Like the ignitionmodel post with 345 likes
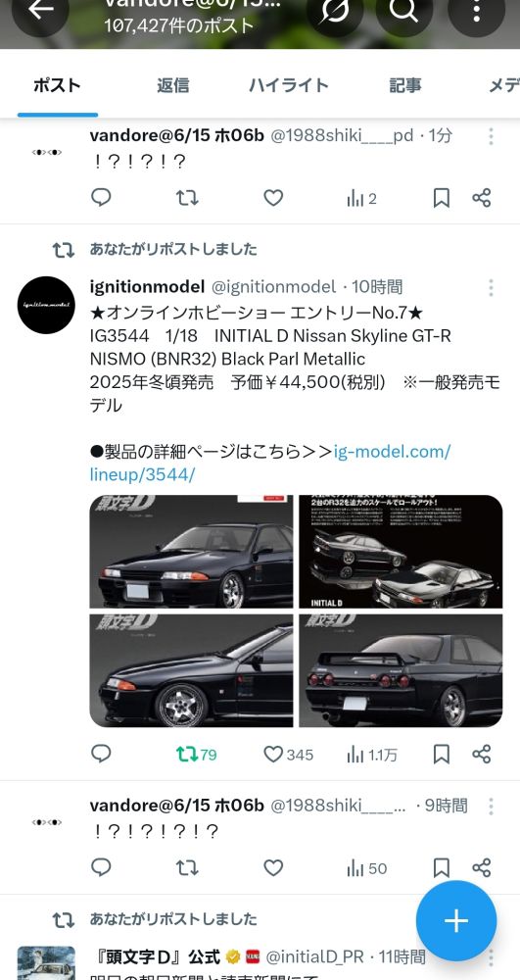This screenshot has width=520, height=980. coord(288,755)
